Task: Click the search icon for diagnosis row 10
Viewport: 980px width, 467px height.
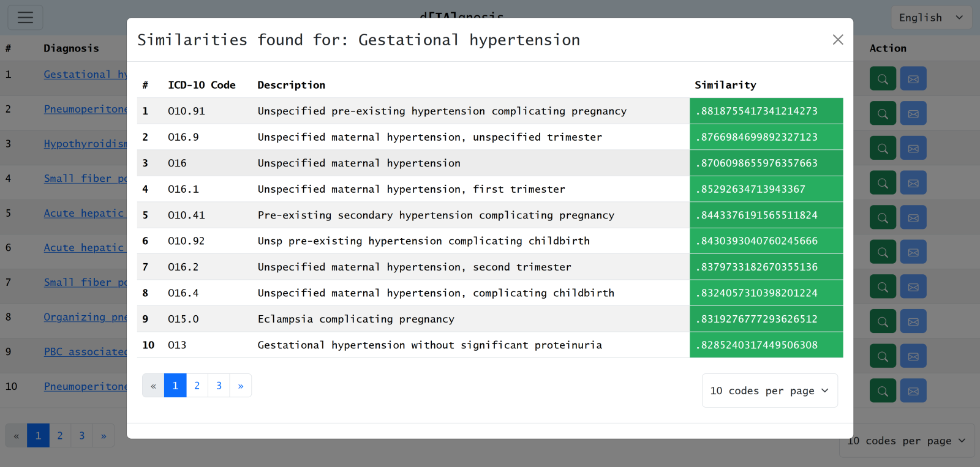Action: tap(883, 390)
